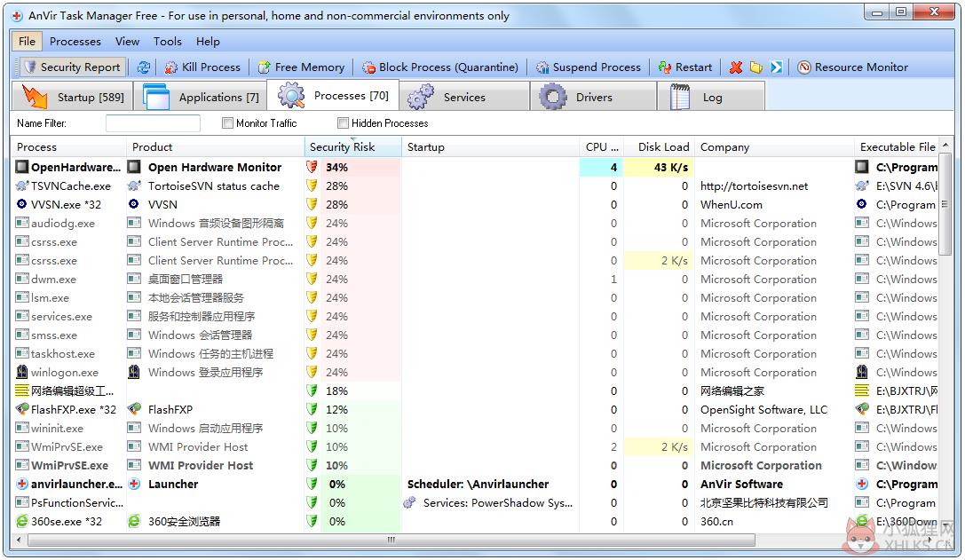The image size is (965, 560).
Task: Toggle the Hidden Processes checkbox
Action: point(344,123)
